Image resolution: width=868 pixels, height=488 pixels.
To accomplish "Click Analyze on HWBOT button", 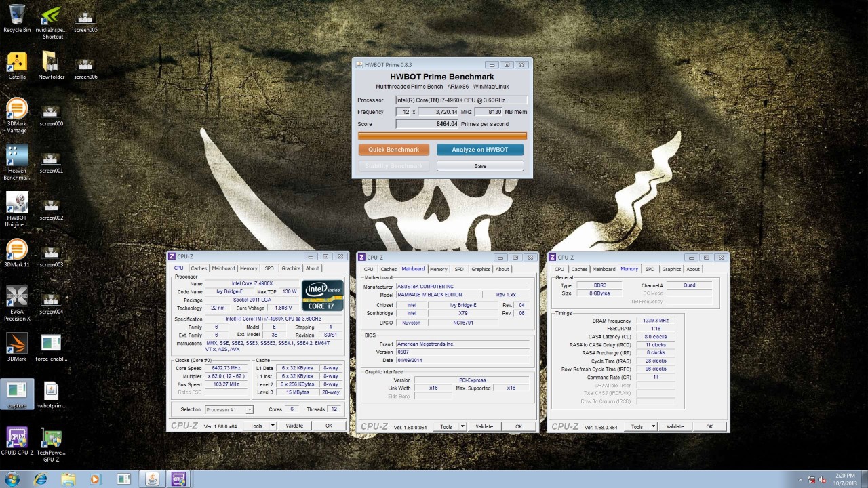I will [480, 150].
